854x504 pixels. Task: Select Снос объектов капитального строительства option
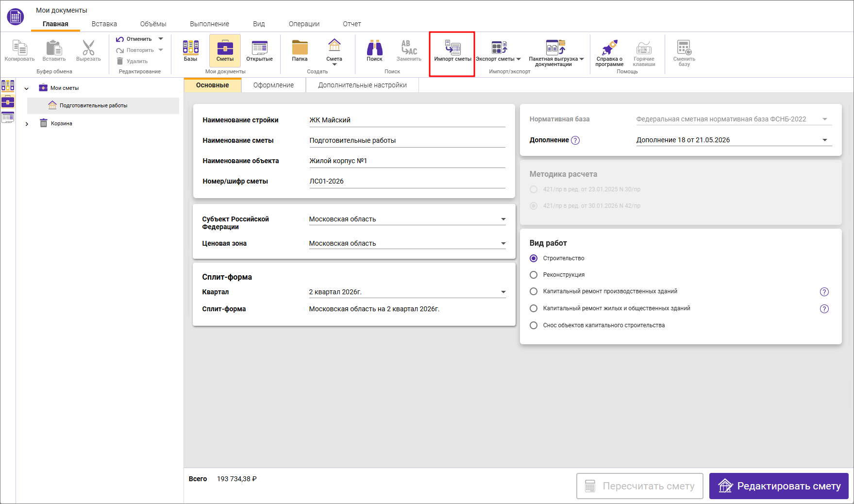tap(534, 325)
